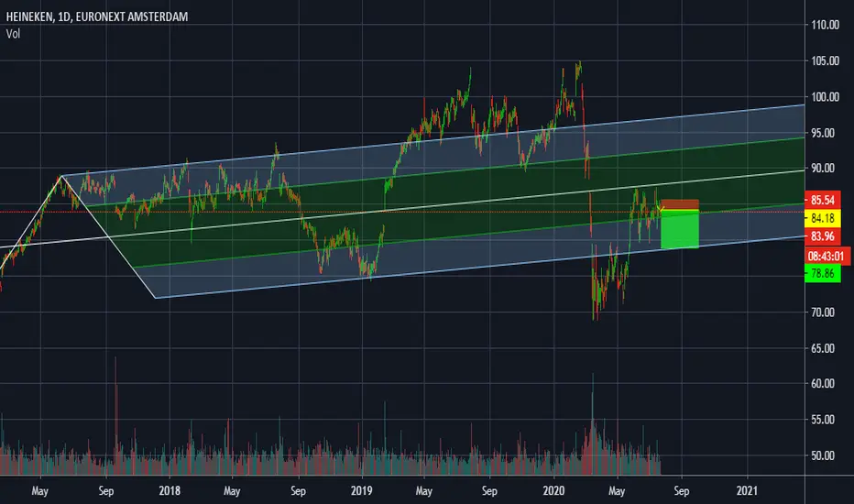The image size is (854, 504).
Task: Click the 70.00 price axis label
Action: 823,312
